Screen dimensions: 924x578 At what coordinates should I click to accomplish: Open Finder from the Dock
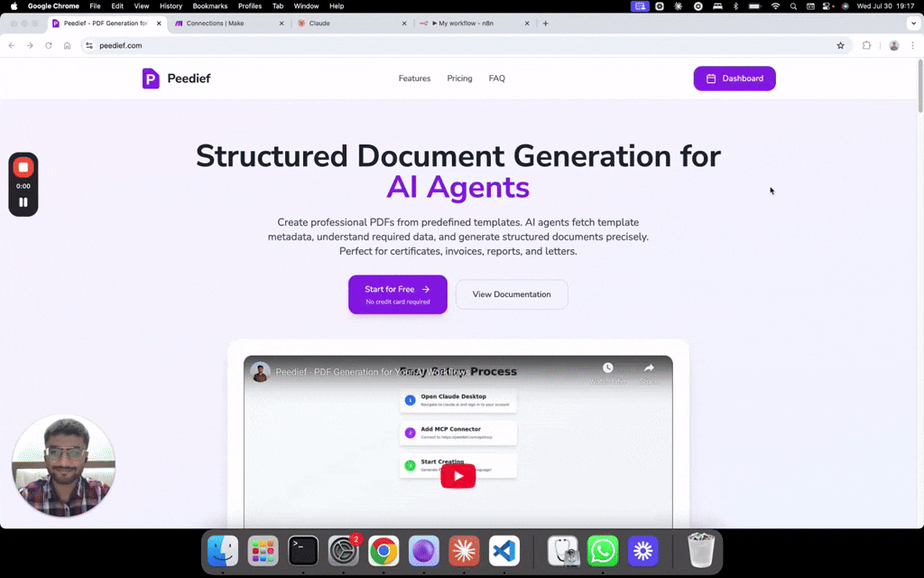(223, 551)
